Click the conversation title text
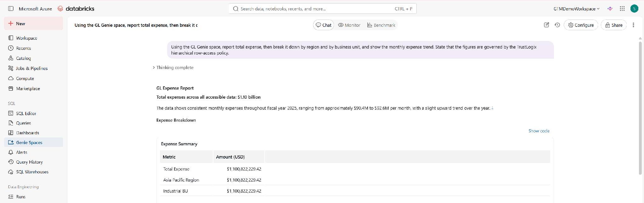This screenshot has width=644, height=203. pyautogui.click(x=136, y=25)
